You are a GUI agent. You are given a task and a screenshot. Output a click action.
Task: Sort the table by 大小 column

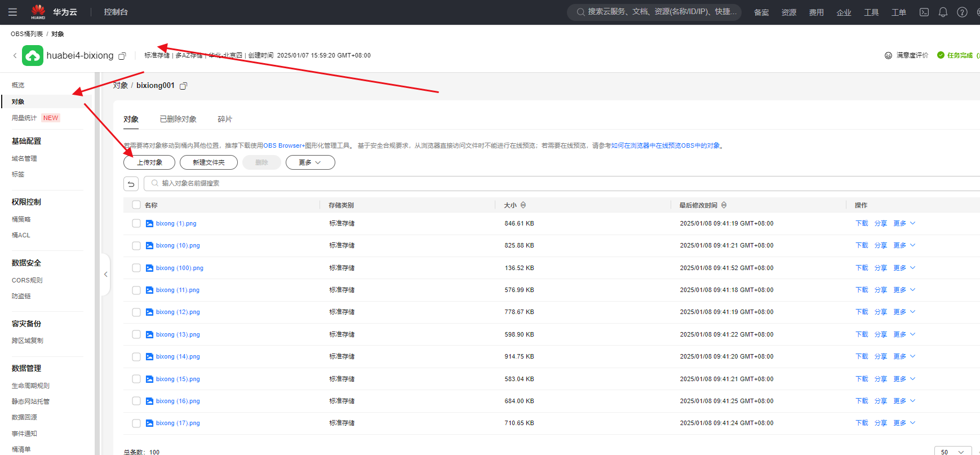[523, 205]
